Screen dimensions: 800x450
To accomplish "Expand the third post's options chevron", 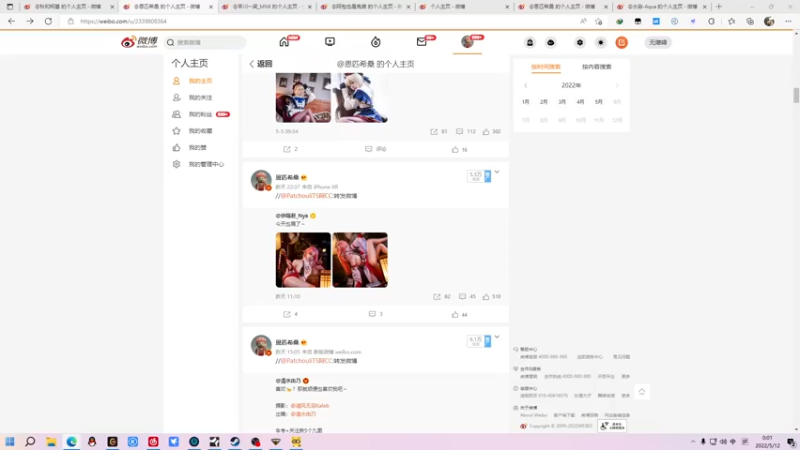I will [x=497, y=337].
